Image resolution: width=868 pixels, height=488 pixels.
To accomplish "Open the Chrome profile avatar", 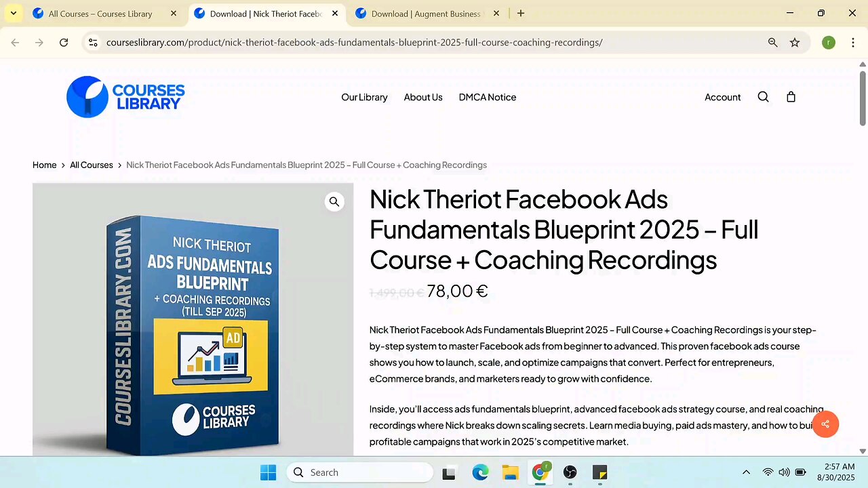I will (x=828, y=43).
